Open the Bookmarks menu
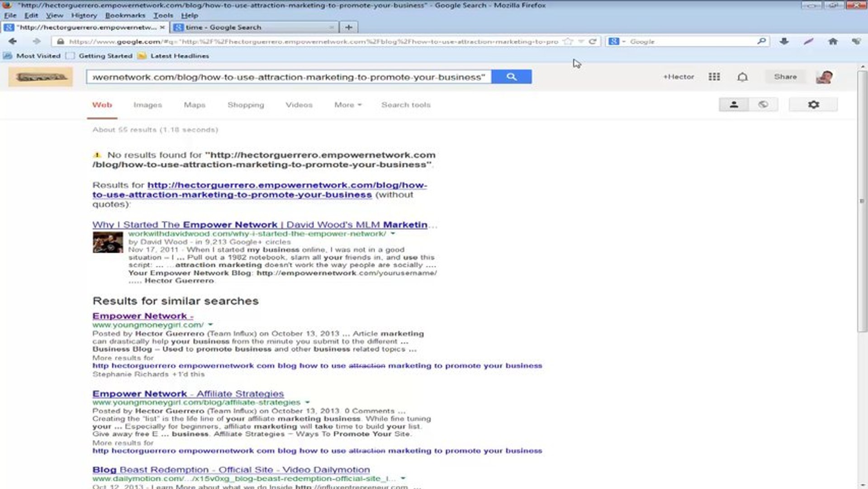 tap(125, 15)
